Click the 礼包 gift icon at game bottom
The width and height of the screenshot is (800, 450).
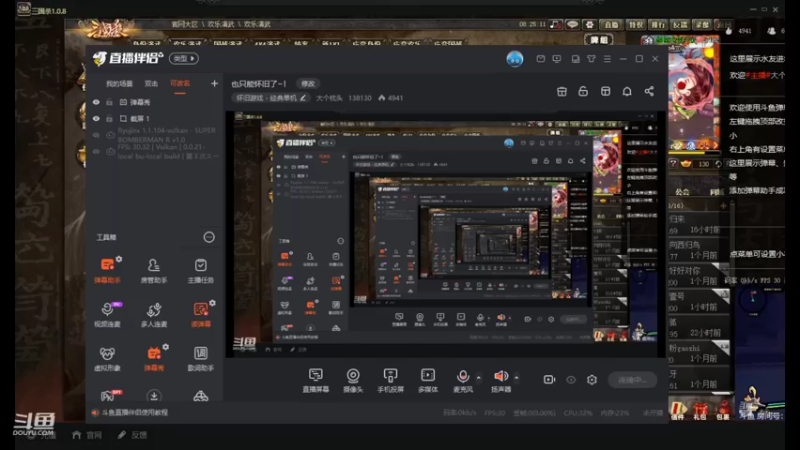pyautogui.click(x=700, y=410)
